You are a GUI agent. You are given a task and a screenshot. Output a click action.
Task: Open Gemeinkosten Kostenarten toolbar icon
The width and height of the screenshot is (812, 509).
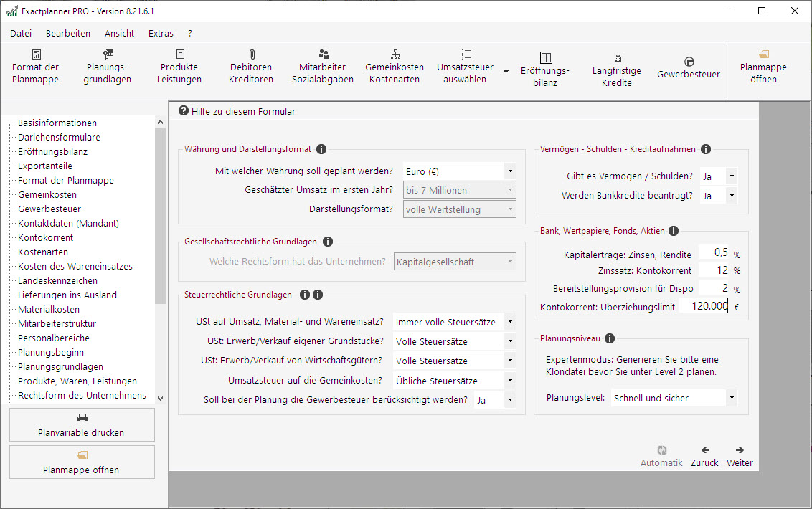click(x=395, y=54)
